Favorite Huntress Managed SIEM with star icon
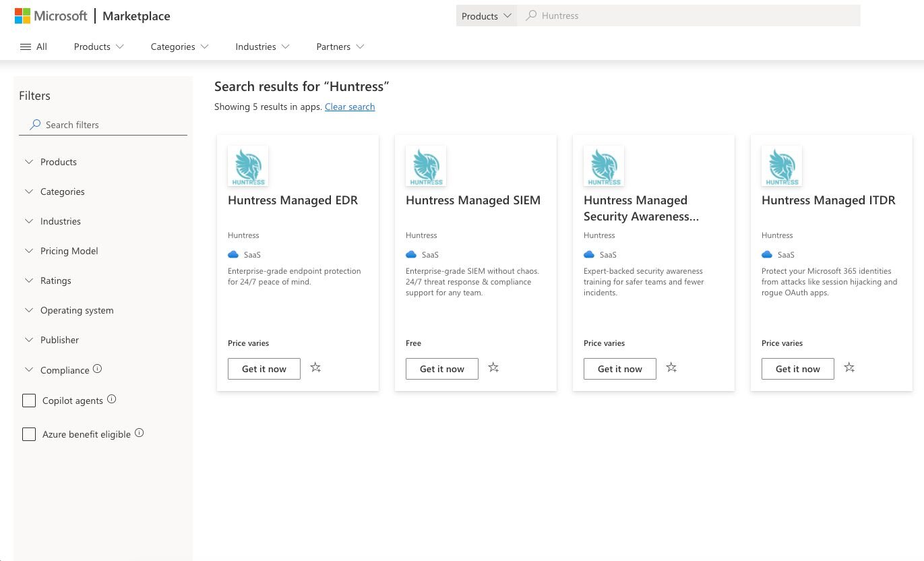 (x=493, y=367)
